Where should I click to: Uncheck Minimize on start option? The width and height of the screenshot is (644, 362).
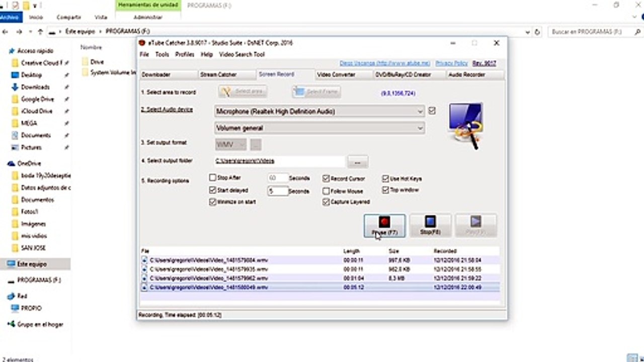212,202
